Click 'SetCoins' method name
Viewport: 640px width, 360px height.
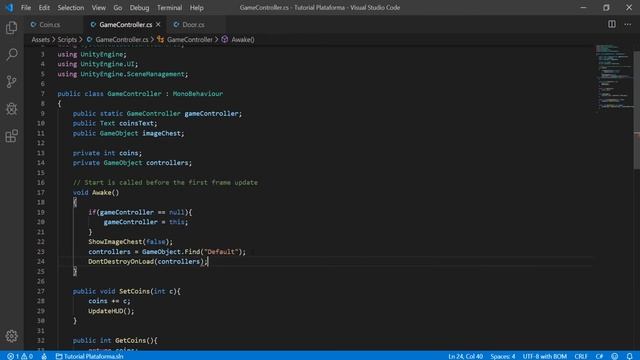pyautogui.click(x=134, y=291)
